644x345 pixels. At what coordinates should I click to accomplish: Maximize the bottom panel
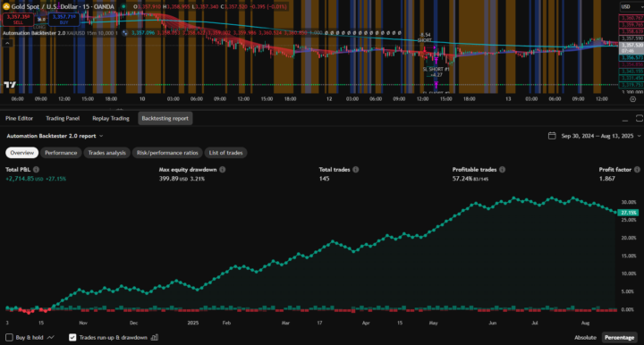pos(639,118)
